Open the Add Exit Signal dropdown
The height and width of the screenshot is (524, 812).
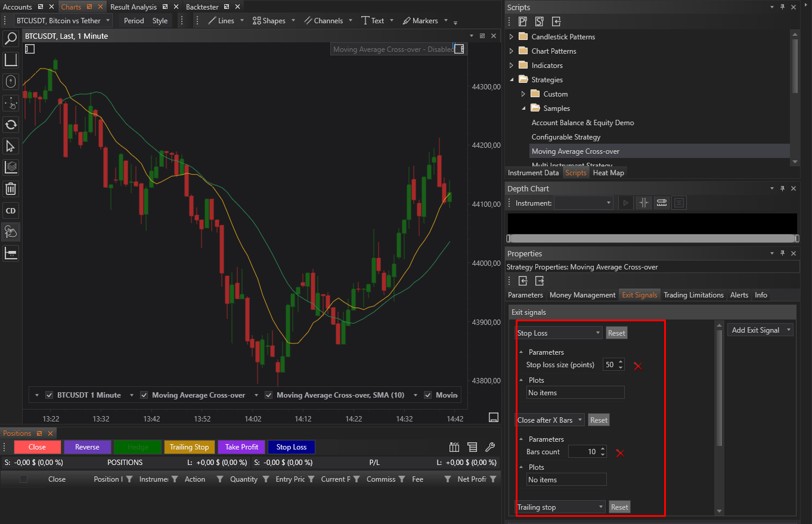pos(760,330)
